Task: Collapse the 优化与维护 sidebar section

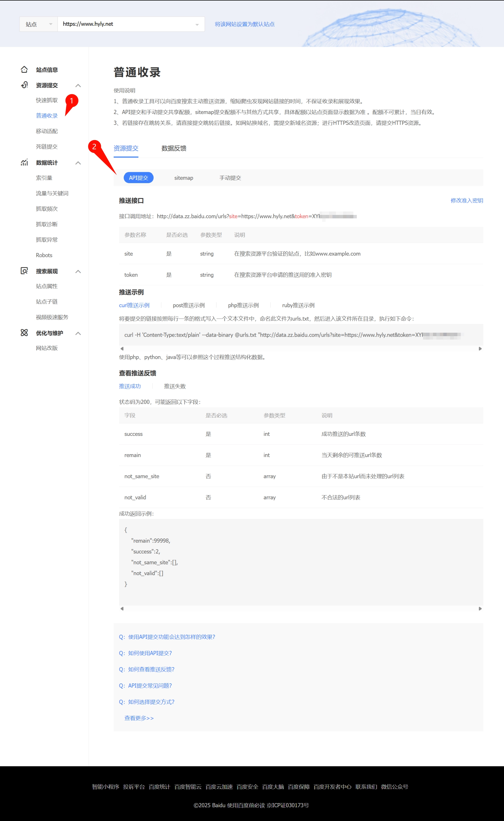Action: click(78, 334)
